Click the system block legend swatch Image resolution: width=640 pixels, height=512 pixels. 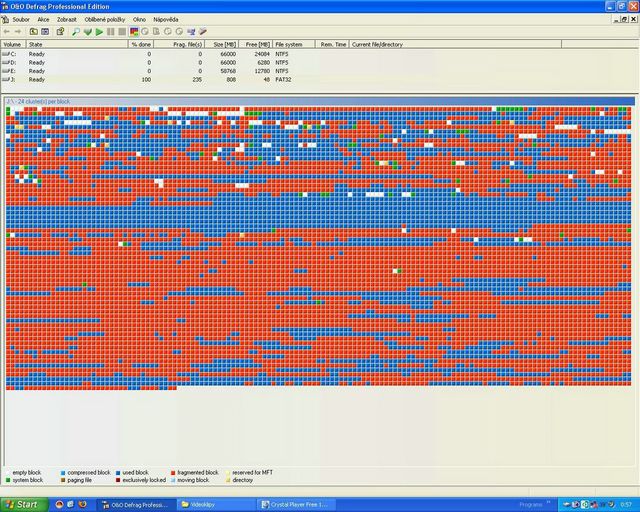[8, 481]
